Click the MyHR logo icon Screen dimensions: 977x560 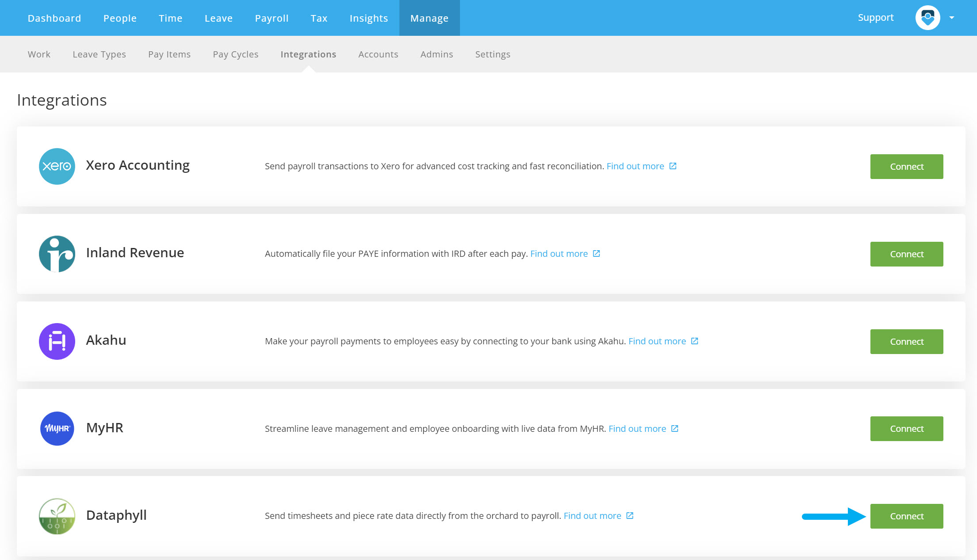pos(57,428)
